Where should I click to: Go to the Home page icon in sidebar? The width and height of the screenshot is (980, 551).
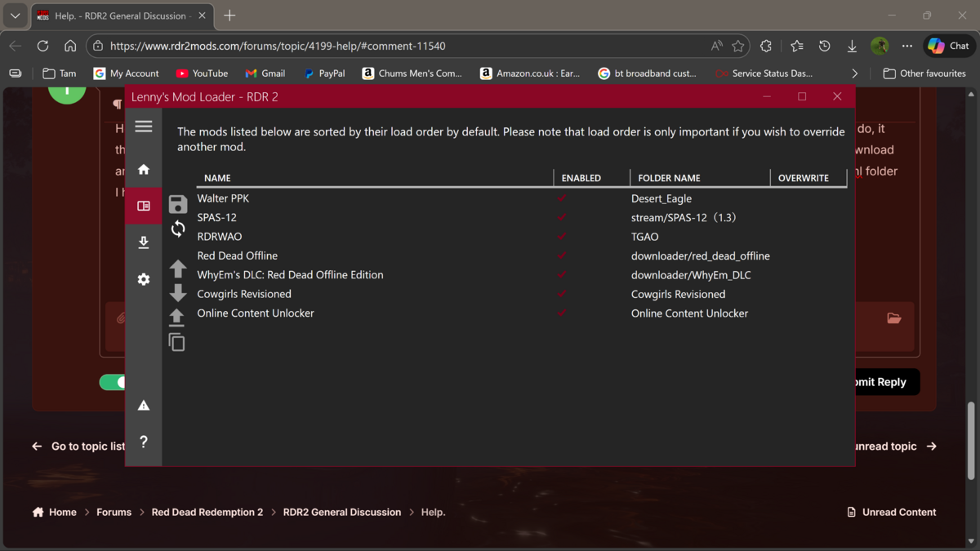click(x=144, y=170)
